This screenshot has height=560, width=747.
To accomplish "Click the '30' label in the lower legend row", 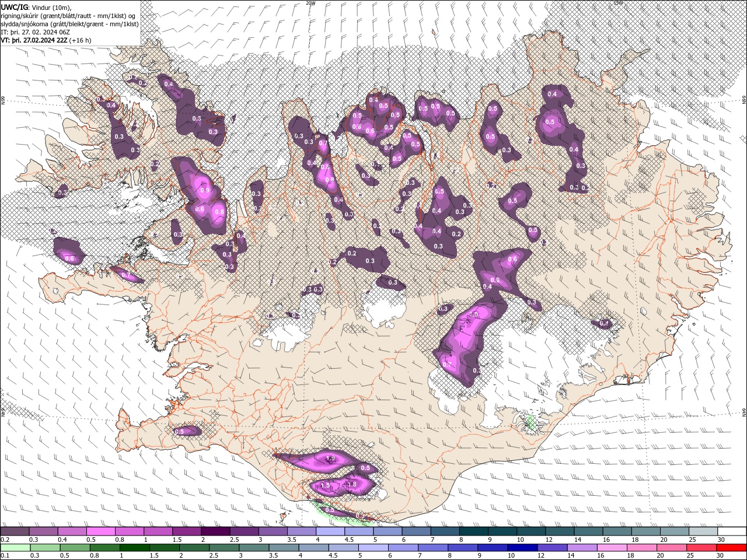I will coord(719,556).
